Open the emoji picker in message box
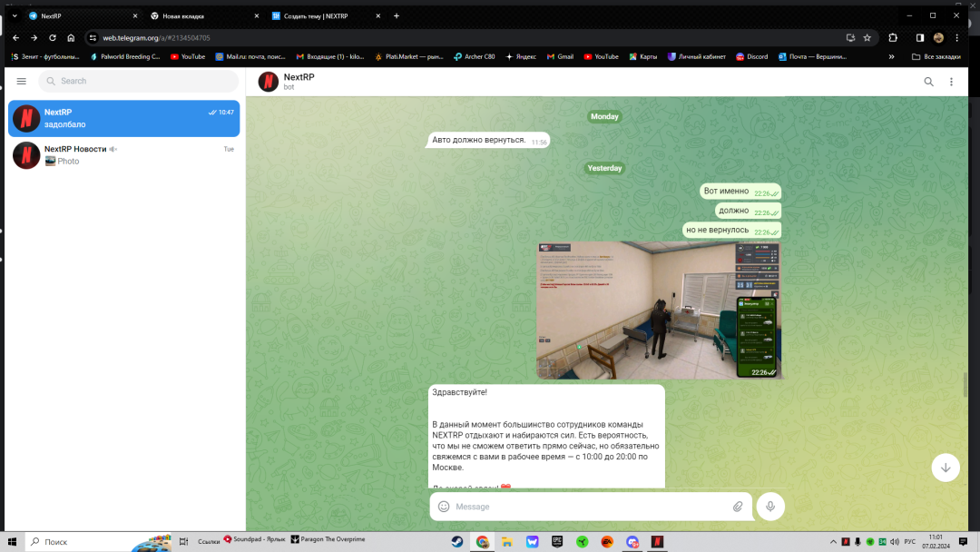The width and height of the screenshot is (980, 552). [x=444, y=507]
